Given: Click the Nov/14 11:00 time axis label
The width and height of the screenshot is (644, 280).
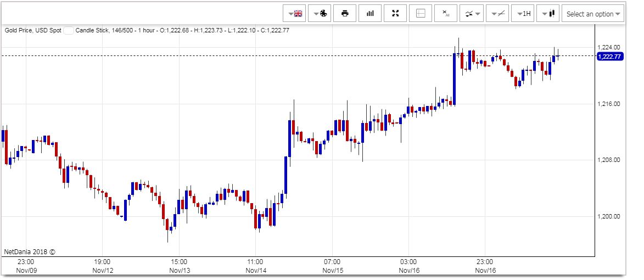Looking at the screenshot, I should click(255, 266).
